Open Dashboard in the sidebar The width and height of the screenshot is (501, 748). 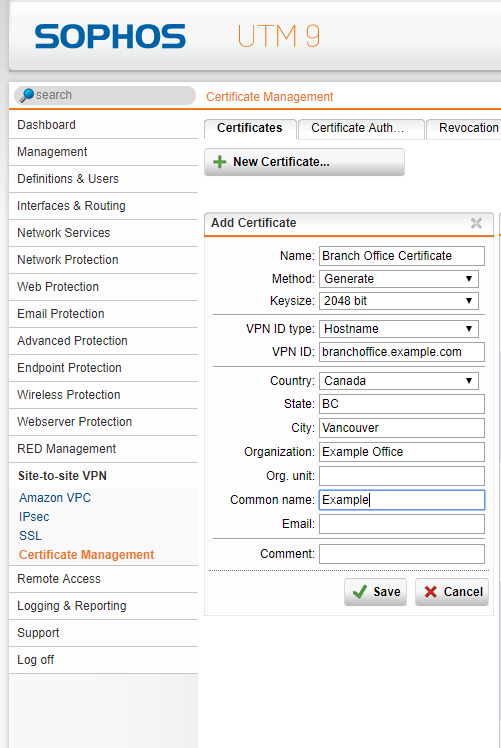pos(103,125)
